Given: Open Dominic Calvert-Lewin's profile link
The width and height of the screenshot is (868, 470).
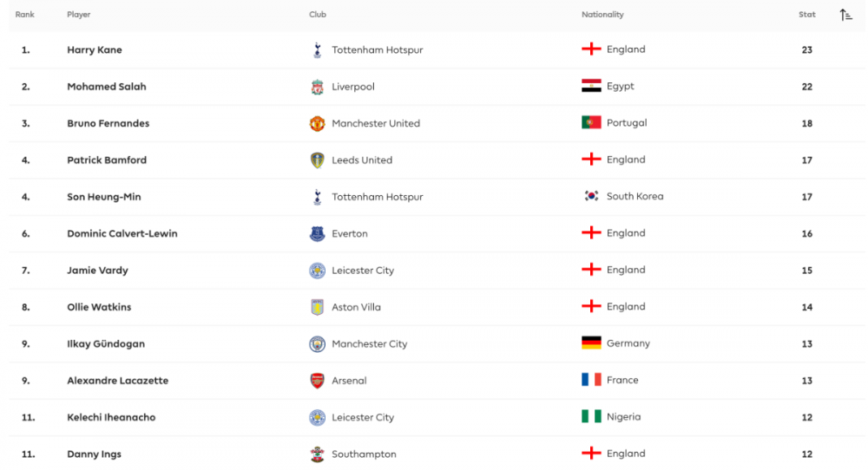Looking at the screenshot, I should (122, 233).
